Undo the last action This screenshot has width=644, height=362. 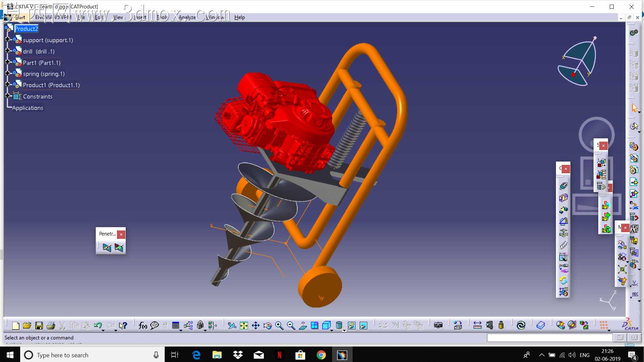click(98, 325)
